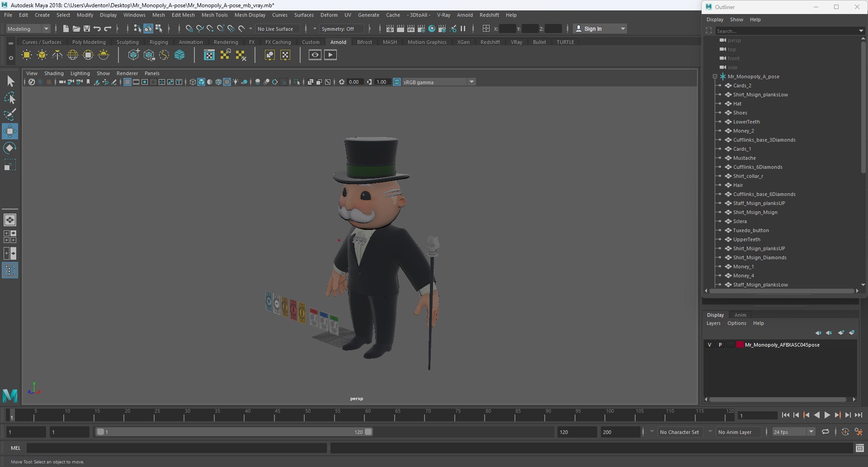Toggle textured display in viewport
This screenshot has width=868, height=467.
pos(227,82)
